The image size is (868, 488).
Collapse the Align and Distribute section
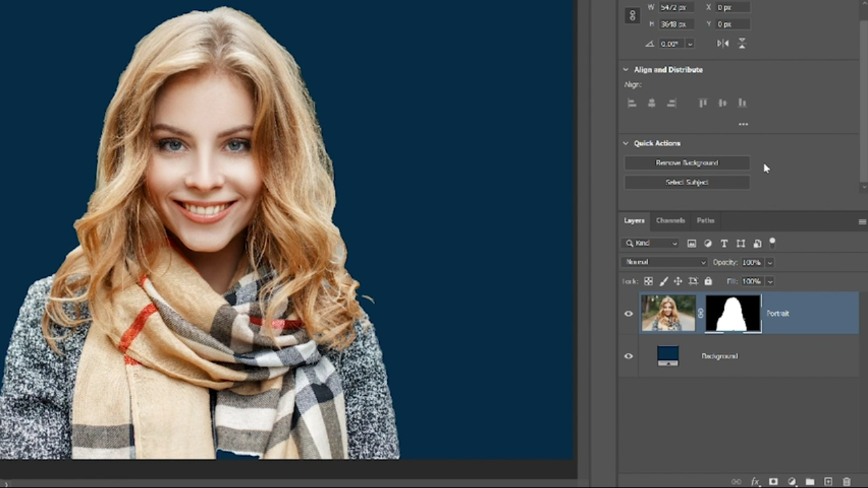[626, 70]
